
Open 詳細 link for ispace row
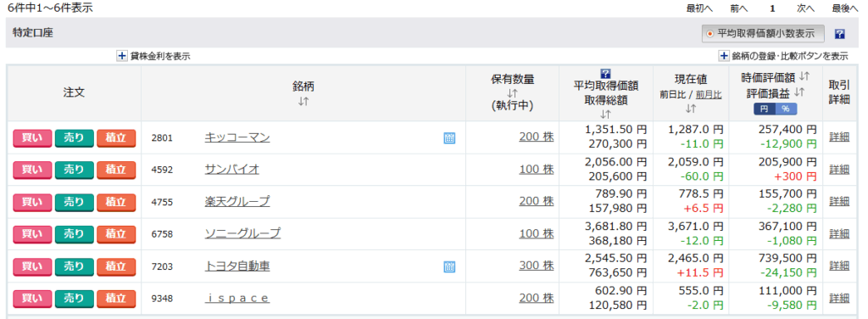click(x=839, y=298)
